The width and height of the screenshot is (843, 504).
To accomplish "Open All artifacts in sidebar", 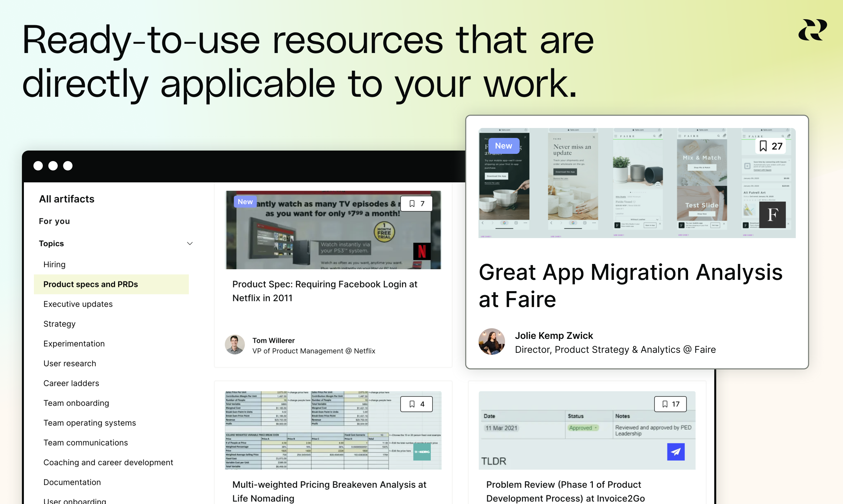I will pos(67,199).
